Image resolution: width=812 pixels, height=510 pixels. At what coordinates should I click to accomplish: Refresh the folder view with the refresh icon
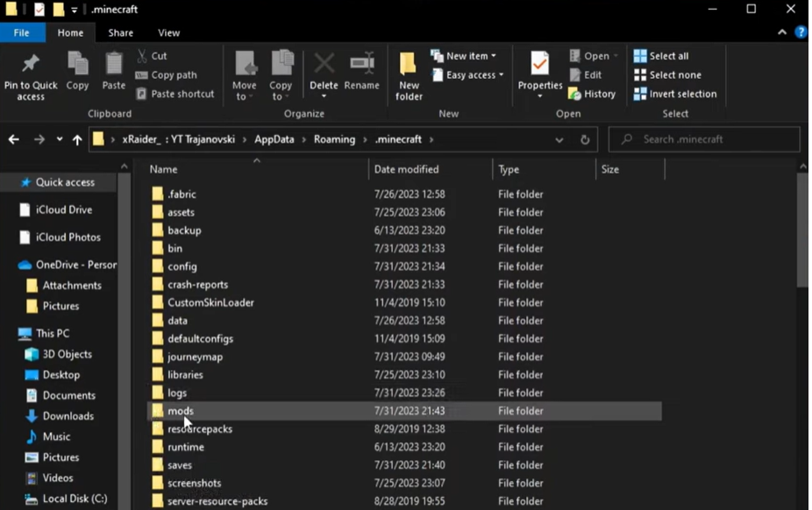click(585, 138)
